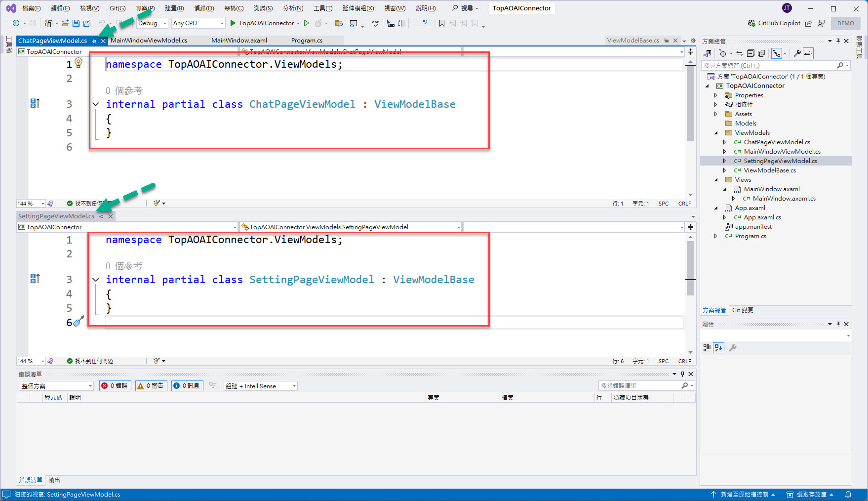Toggle the 0 錯誤 errors filter

coord(115,386)
